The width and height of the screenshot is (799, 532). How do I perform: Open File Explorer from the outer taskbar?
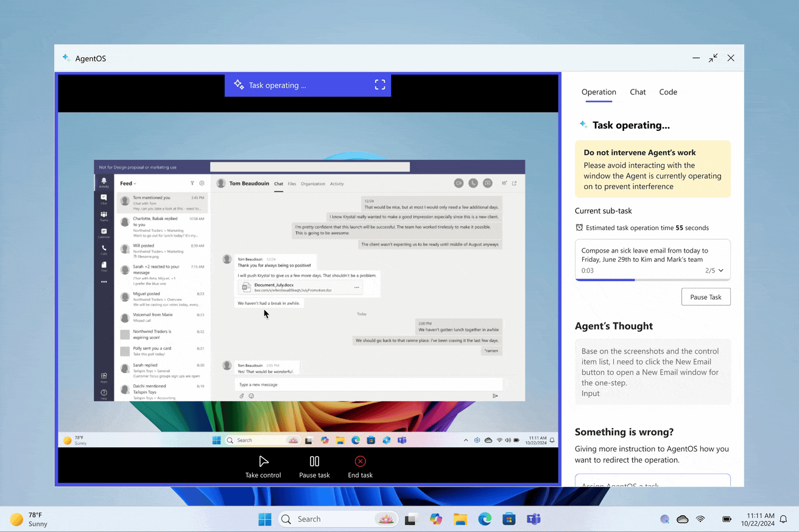point(460,519)
